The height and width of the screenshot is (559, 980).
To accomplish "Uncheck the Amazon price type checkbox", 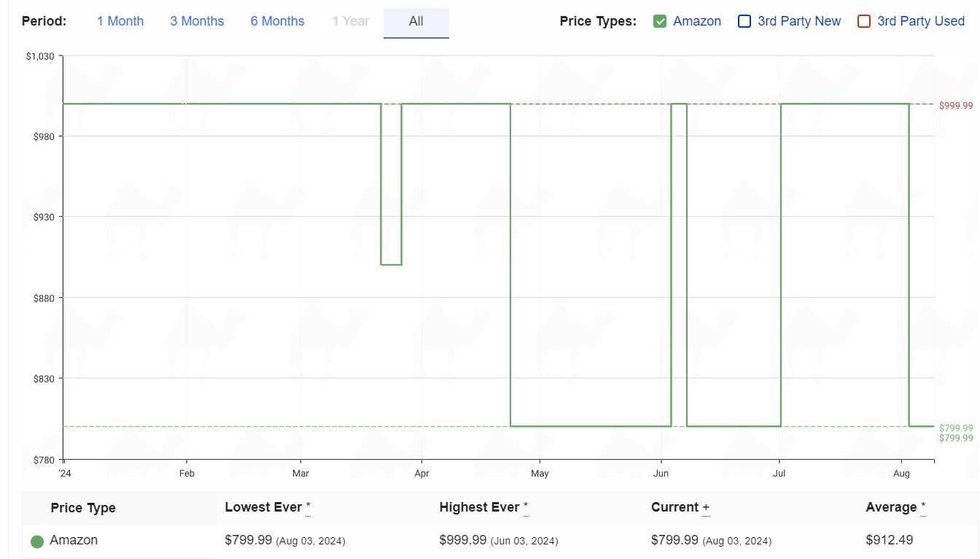I will pos(660,21).
